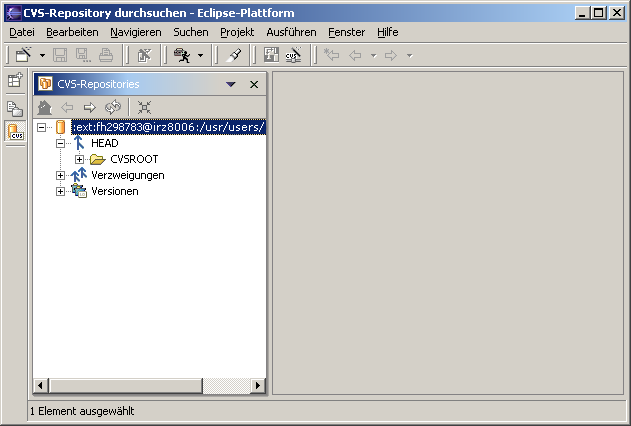Open the Ausführen menu

pos(291,32)
